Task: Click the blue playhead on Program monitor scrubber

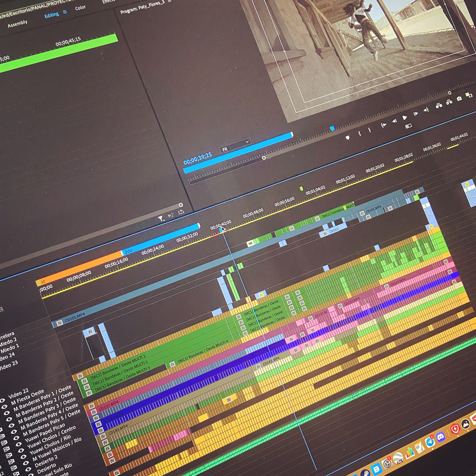Action: click(x=332, y=128)
